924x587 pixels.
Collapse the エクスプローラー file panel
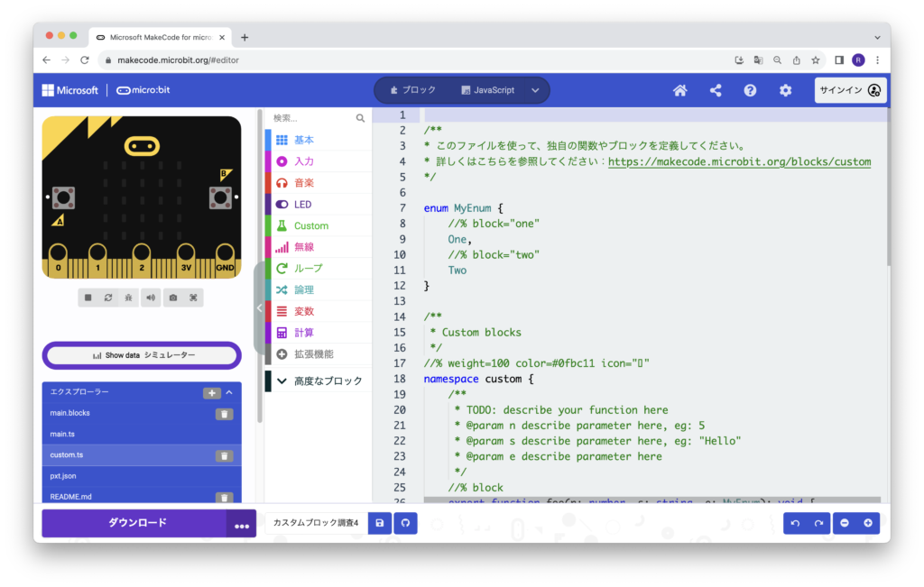[229, 393]
